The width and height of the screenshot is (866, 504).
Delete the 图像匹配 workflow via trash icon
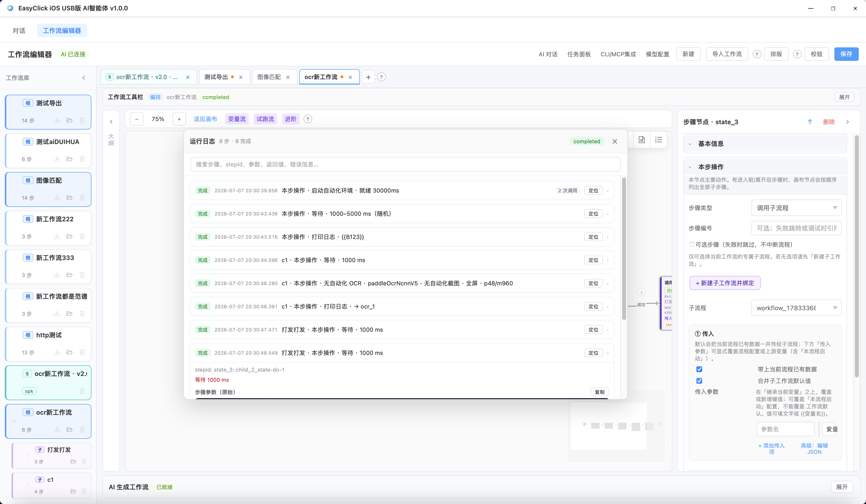click(x=82, y=198)
